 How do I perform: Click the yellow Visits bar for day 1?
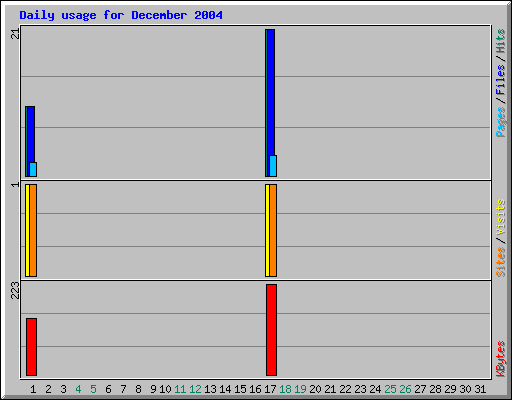[x=27, y=230]
